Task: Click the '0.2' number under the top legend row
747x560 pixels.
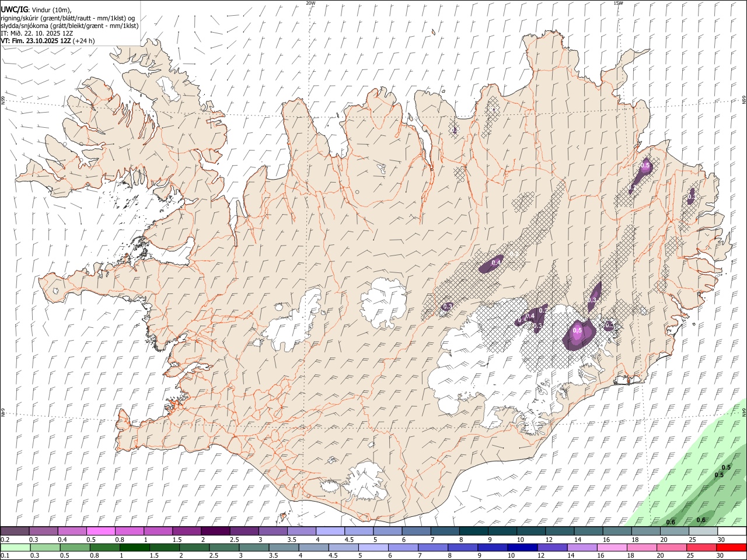Action: 5,540
